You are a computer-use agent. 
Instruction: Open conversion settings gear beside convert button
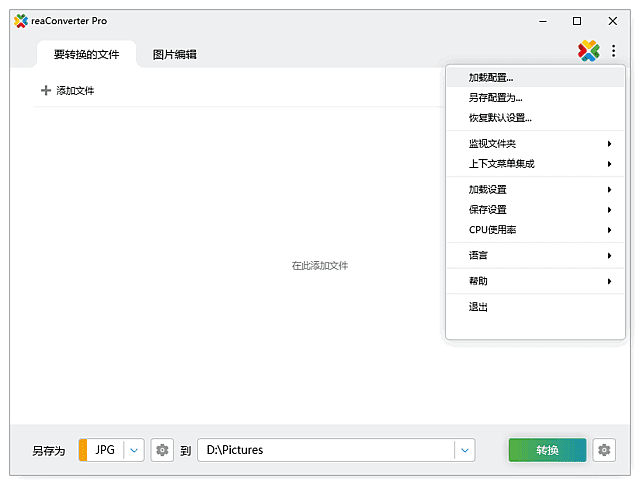click(604, 451)
